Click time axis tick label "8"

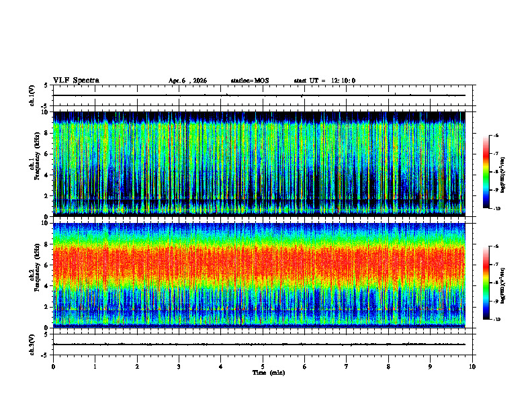coord(388,367)
